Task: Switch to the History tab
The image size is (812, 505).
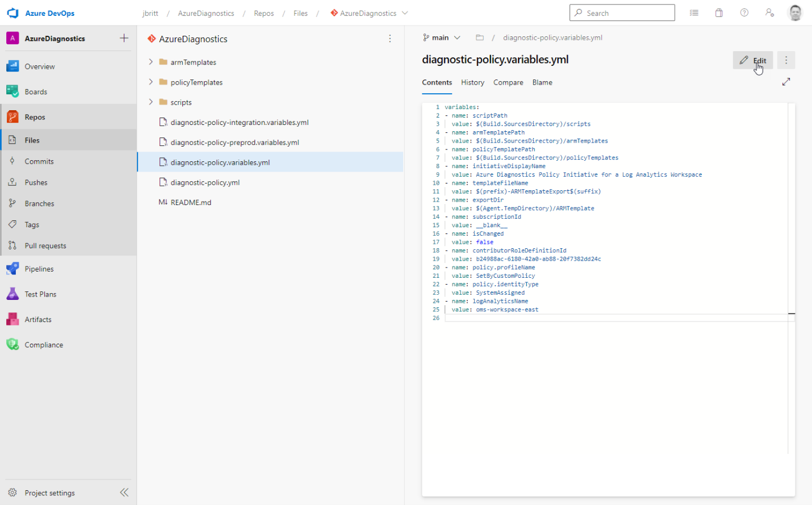Action: tap(472, 82)
